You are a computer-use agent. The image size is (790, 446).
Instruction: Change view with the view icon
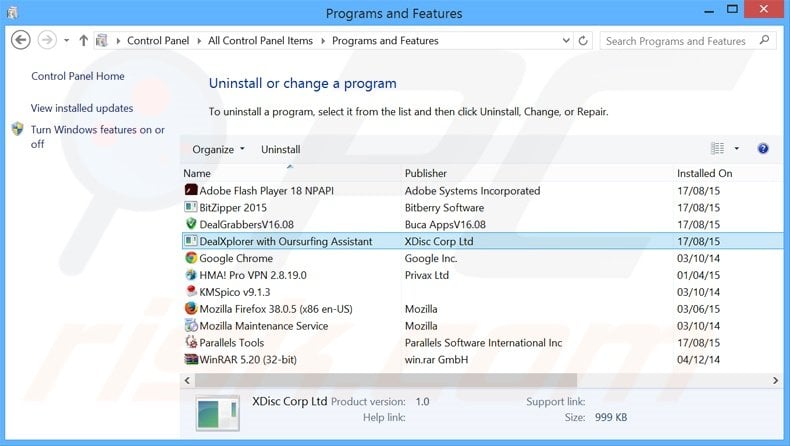click(717, 148)
